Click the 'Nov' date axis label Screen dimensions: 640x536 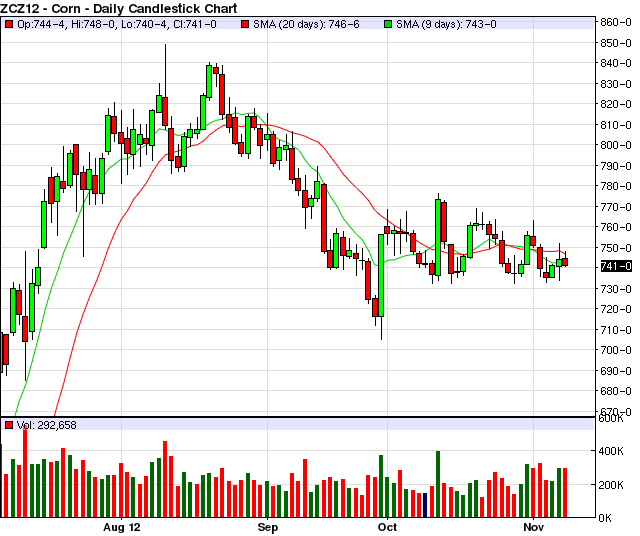point(533,527)
